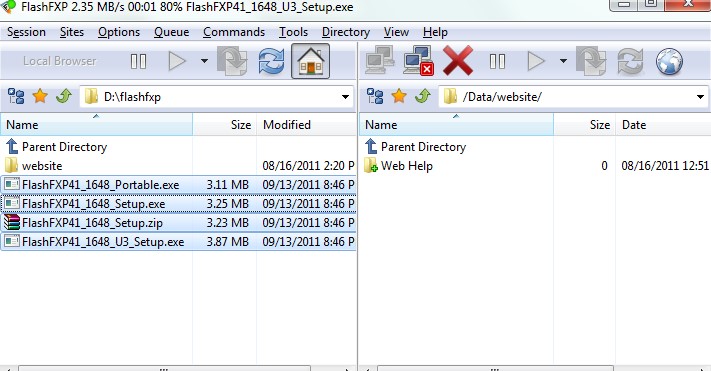
Task: Show remote folder tree icon
Action: pyautogui.click(x=375, y=96)
